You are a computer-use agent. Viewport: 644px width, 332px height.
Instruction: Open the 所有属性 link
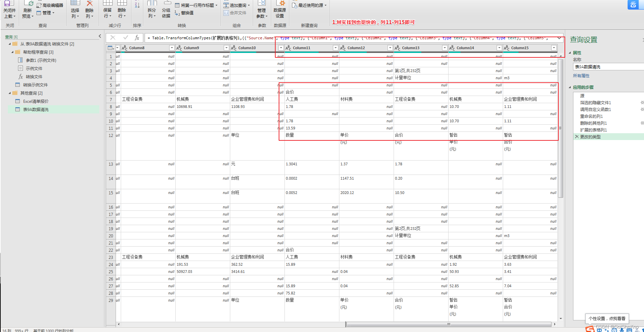pyautogui.click(x=581, y=76)
